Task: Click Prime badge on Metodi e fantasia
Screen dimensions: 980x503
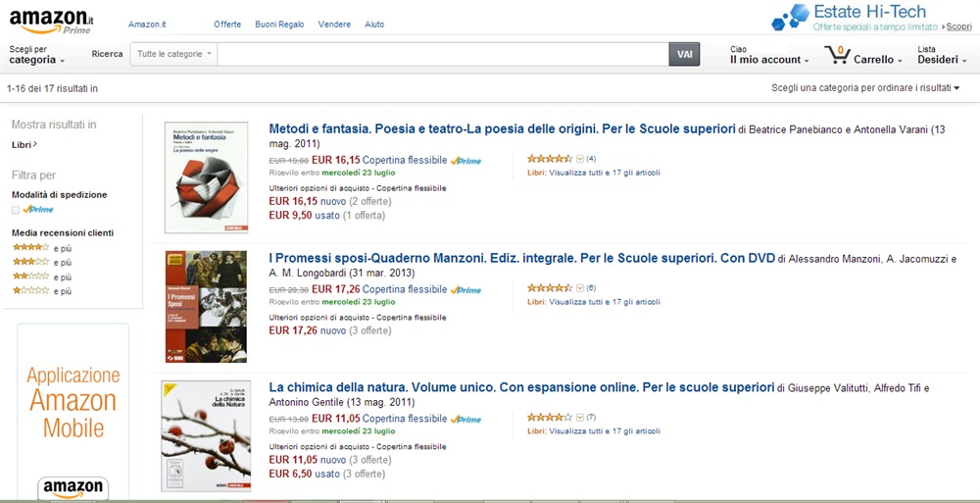Action: 465,161
